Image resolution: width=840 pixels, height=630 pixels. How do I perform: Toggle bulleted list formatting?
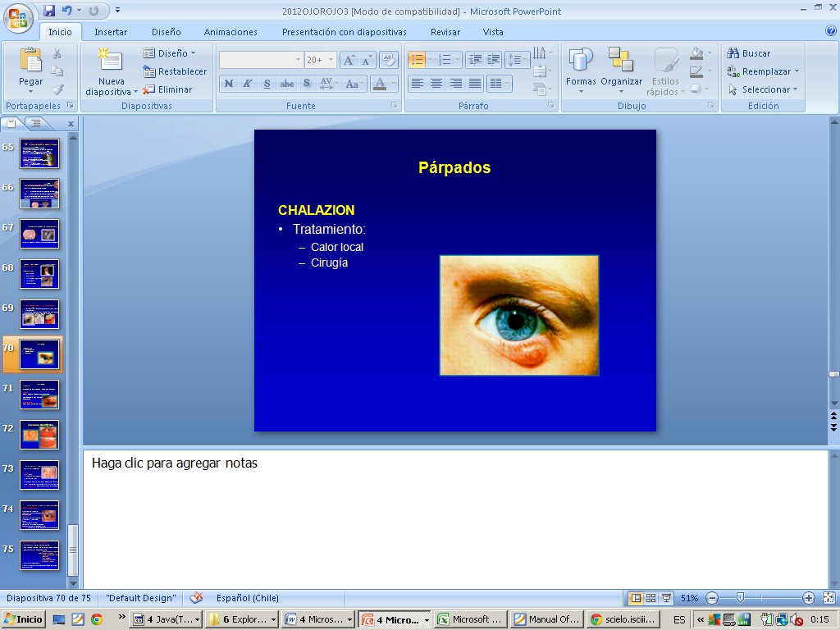coord(417,60)
